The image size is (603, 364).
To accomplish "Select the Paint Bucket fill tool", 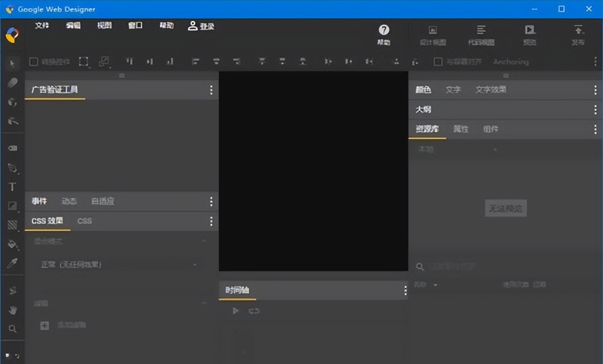I will click(13, 244).
